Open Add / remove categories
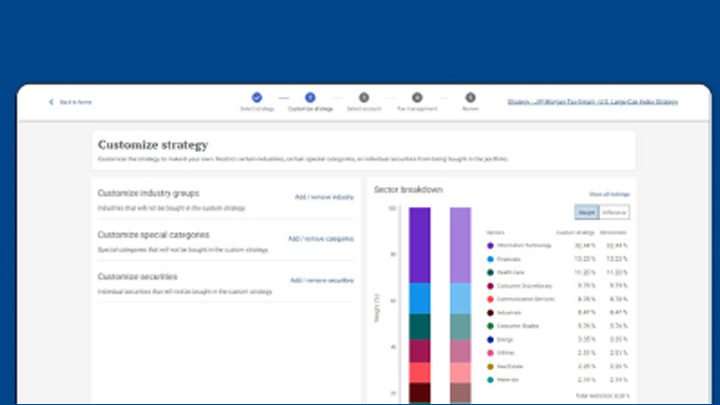Image resolution: width=720 pixels, height=405 pixels. tap(320, 239)
